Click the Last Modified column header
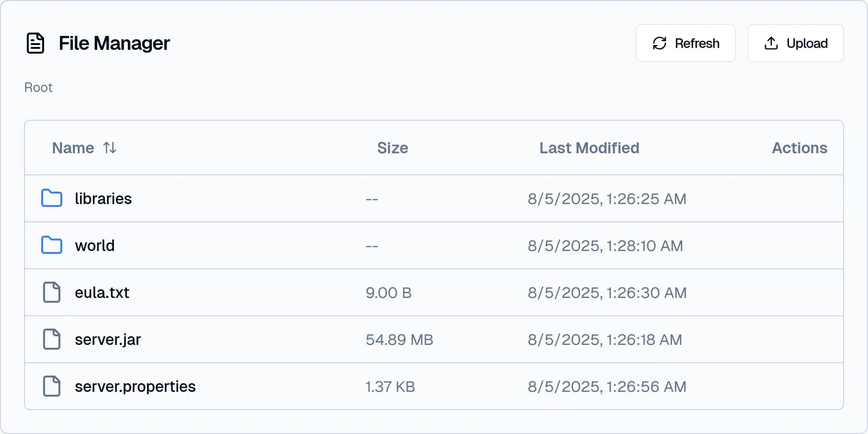 click(589, 148)
